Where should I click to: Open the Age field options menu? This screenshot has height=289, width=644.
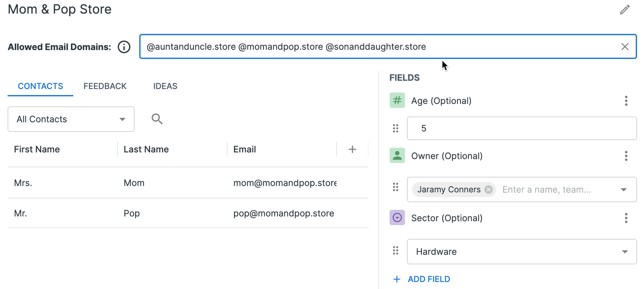[626, 101]
